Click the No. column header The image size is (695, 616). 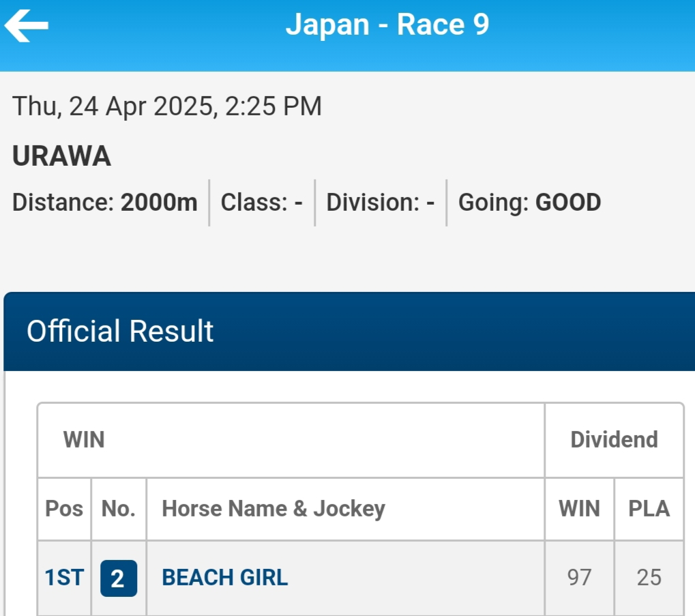pyautogui.click(x=118, y=509)
